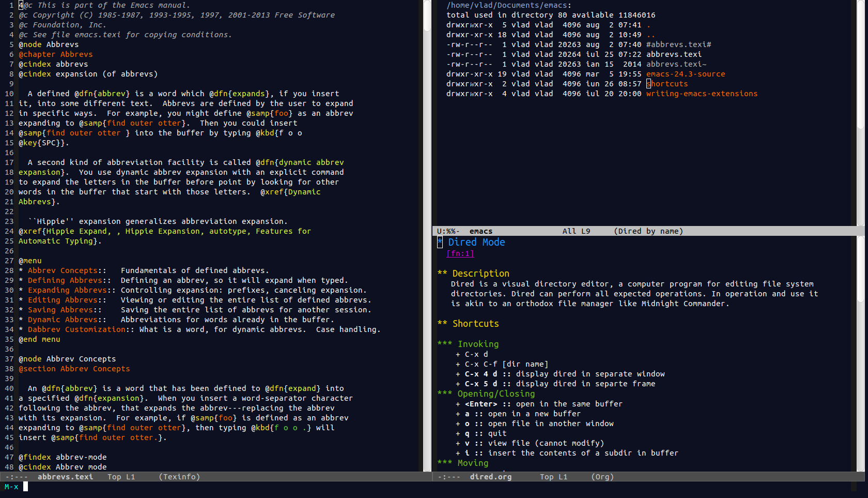This screenshot has height=498, width=868.
Task: Open the emacs-24.3-source directory entry
Action: (x=686, y=74)
